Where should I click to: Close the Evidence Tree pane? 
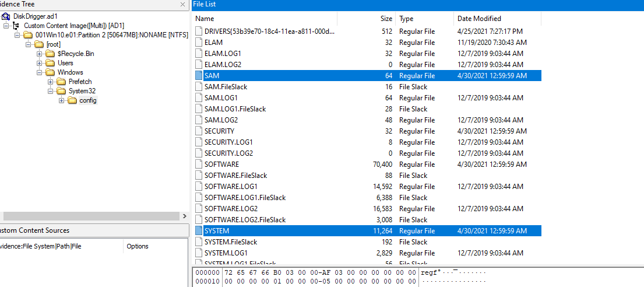click(183, 4)
